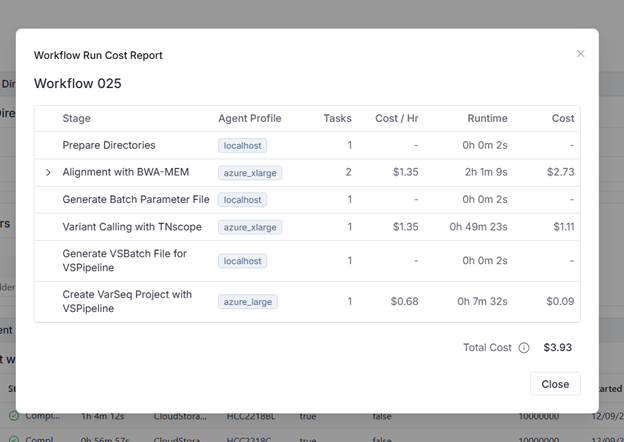Click the Total Cost info icon
Image resolution: width=624 pixels, height=442 pixels.
coord(524,348)
